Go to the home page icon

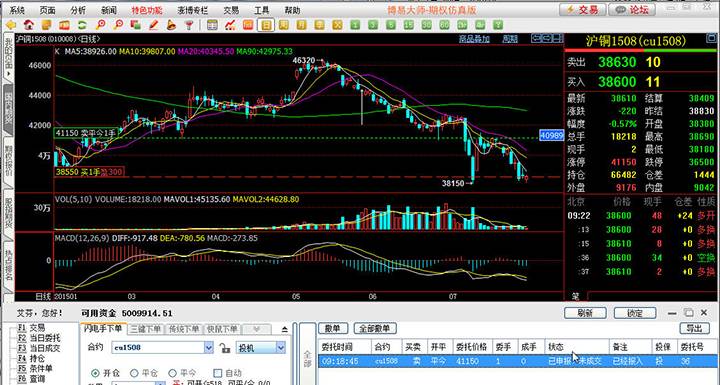click(28, 25)
